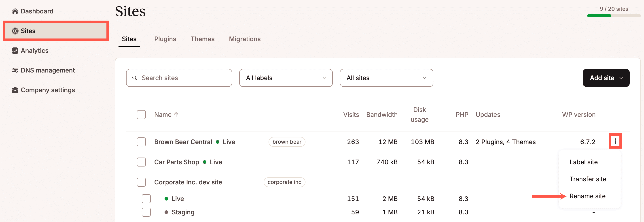Open the Add site dropdown chevron
Viewport: 644px width, 222px height.
(622, 78)
